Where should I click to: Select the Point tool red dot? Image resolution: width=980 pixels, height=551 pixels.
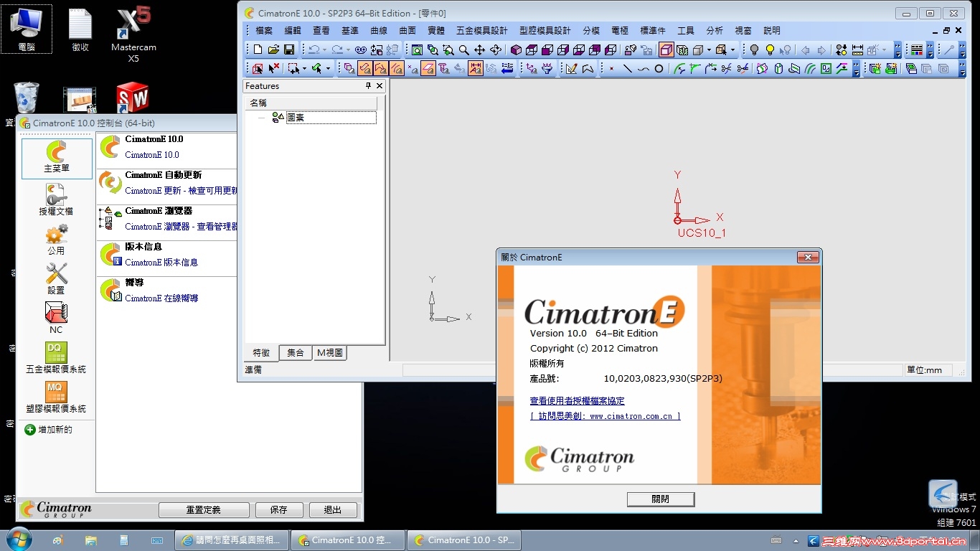[611, 68]
